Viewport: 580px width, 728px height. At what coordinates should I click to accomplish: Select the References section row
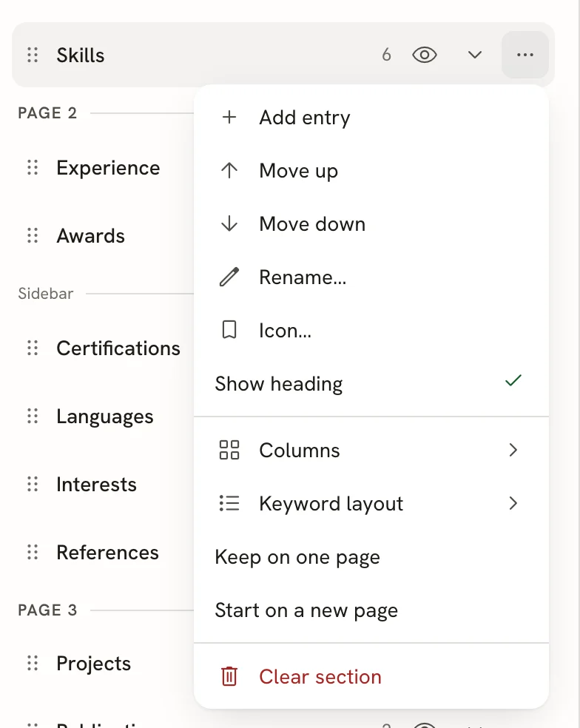(x=103, y=552)
